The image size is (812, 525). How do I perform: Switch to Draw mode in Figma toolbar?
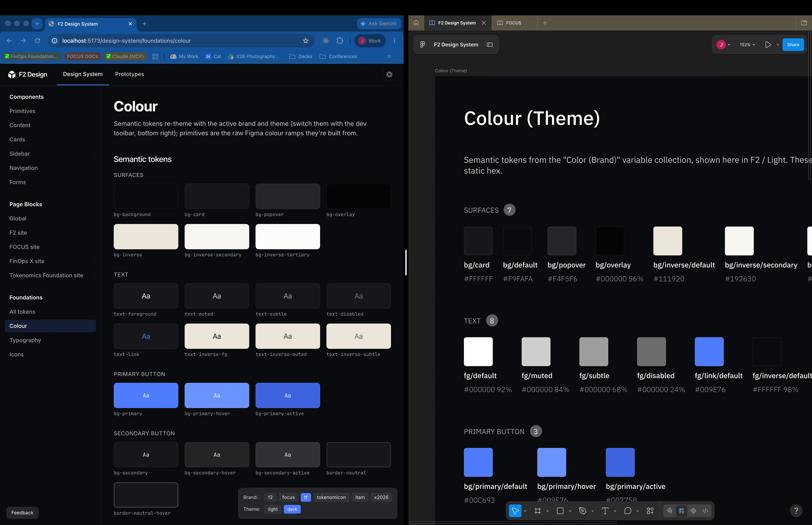tap(669, 511)
